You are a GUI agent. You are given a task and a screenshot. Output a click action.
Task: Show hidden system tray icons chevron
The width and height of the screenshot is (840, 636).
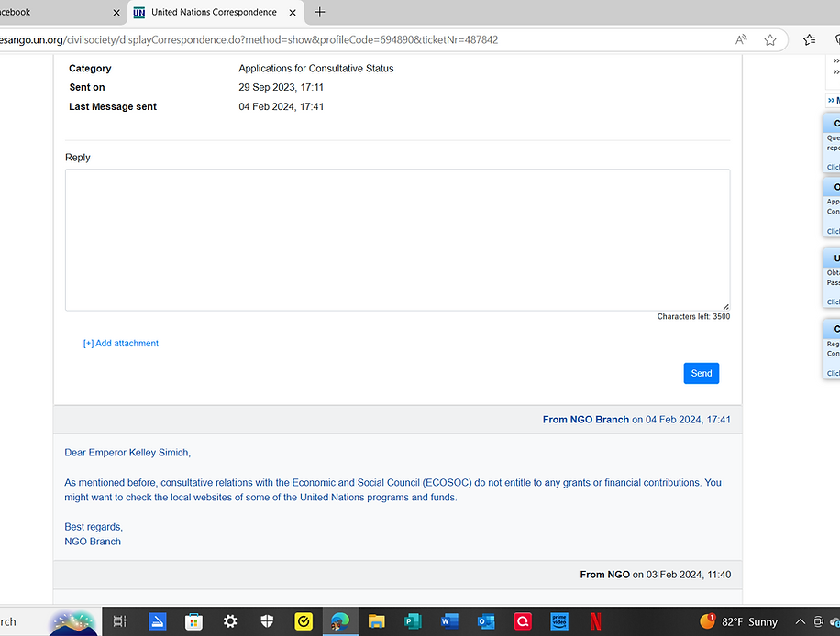point(800,621)
